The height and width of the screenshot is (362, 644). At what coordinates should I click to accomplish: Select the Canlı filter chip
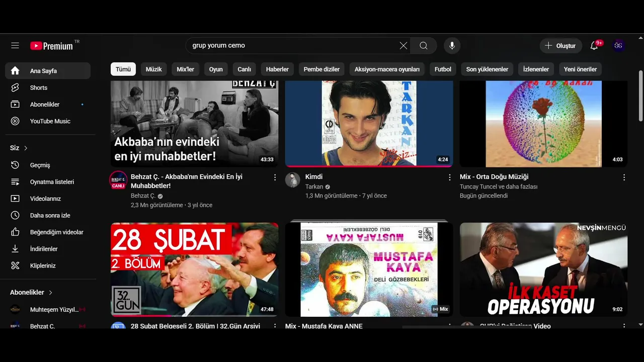click(245, 69)
